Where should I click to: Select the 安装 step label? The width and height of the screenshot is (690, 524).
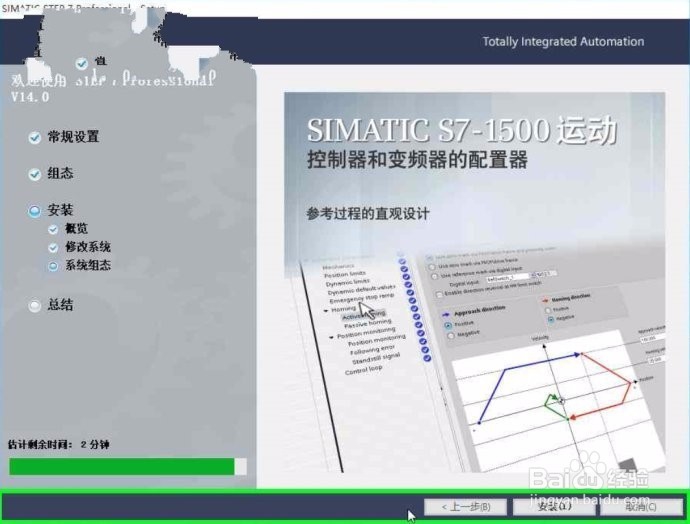pos(60,210)
